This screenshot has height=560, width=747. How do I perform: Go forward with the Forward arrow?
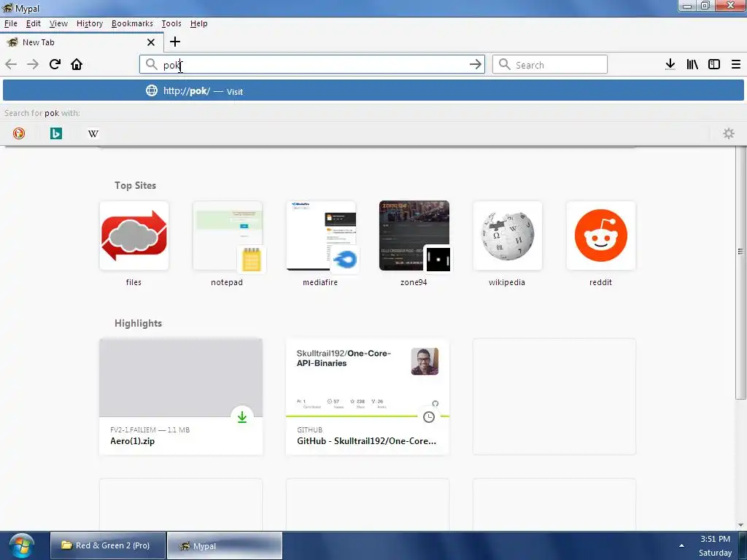tap(32, 64)
